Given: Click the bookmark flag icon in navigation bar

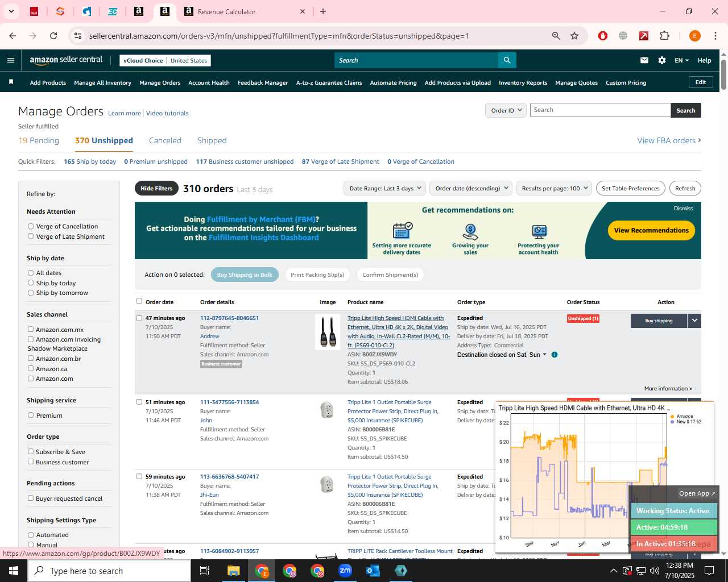Looking at the screenshot, I should point(11,82).
